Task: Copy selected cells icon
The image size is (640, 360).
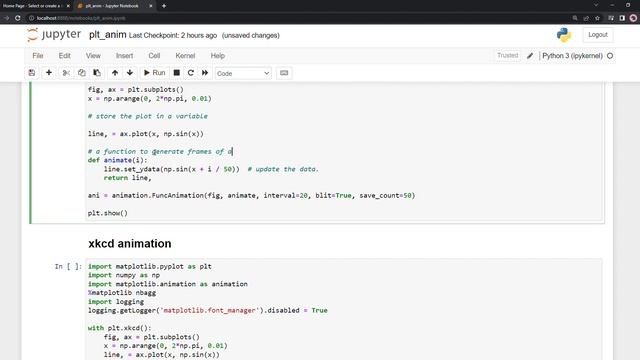Action: [x=82, y=73]
